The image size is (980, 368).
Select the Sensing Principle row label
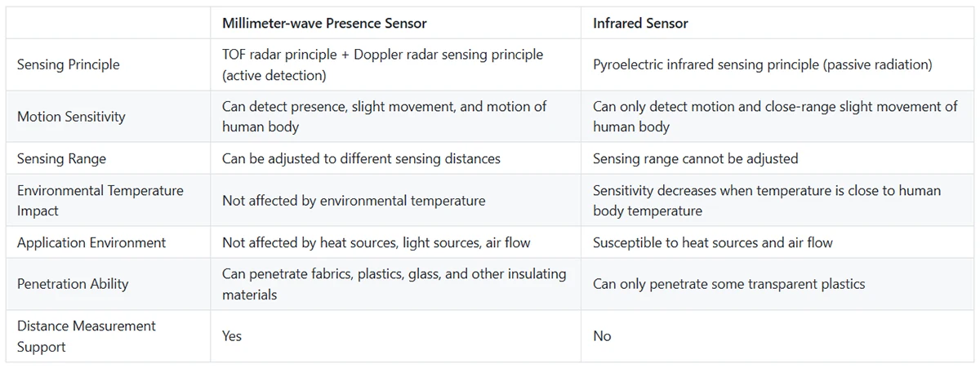pyautogui.click(x=69, y=64)
